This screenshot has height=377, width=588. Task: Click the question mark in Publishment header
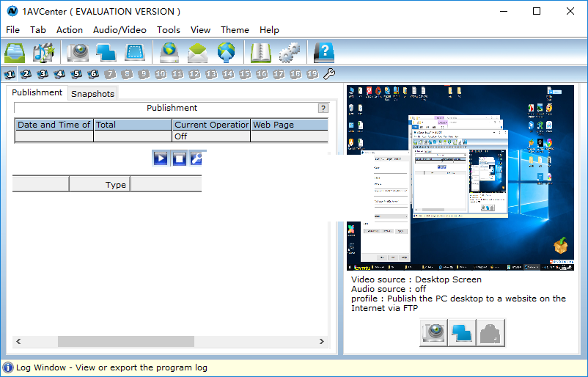(323, 109)
